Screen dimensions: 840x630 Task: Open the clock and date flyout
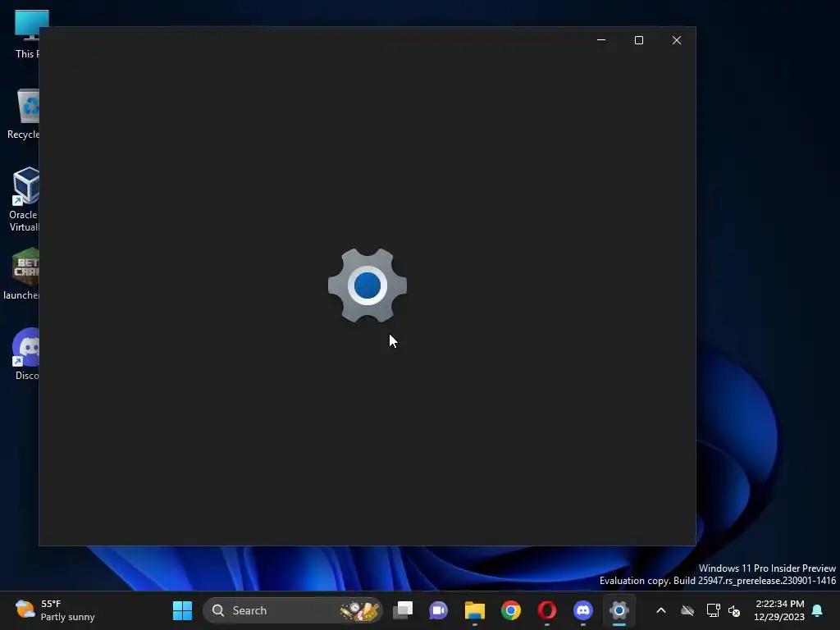779,610
